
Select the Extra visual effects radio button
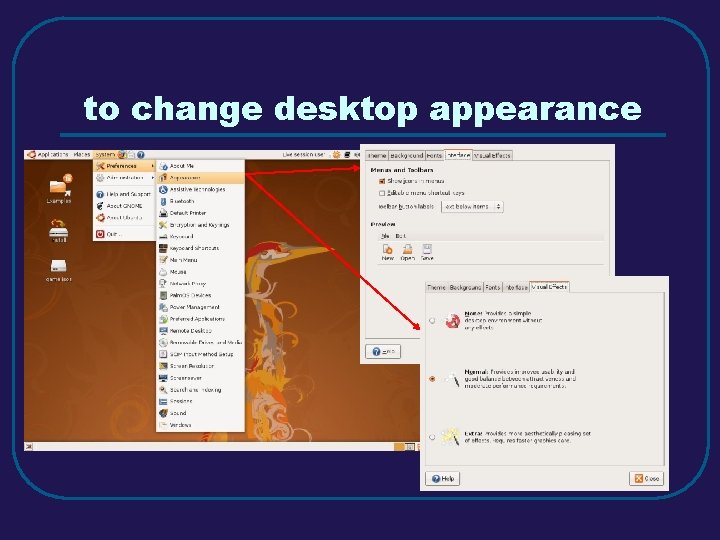pyautogui.click(x=432, y=437)
